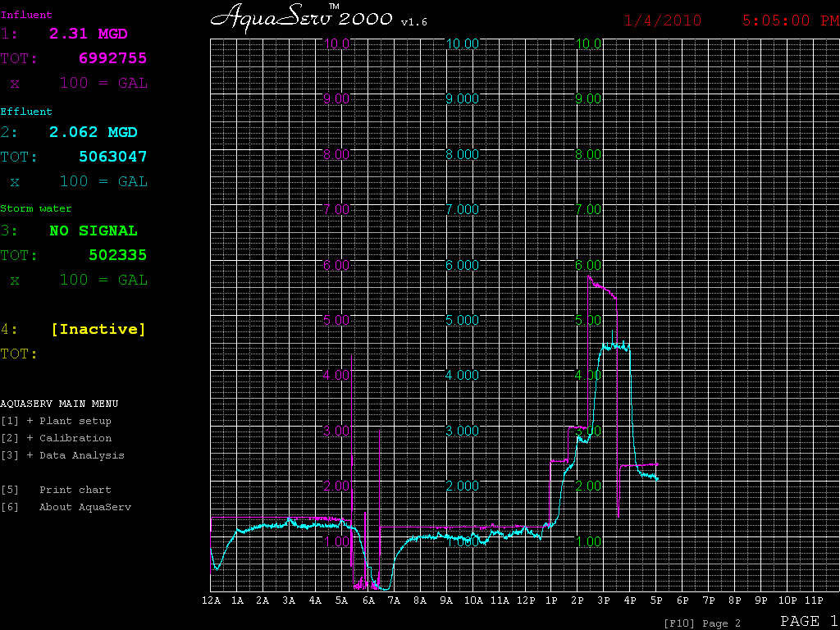Select the 12P time axis label

click(x=525, y=600)
